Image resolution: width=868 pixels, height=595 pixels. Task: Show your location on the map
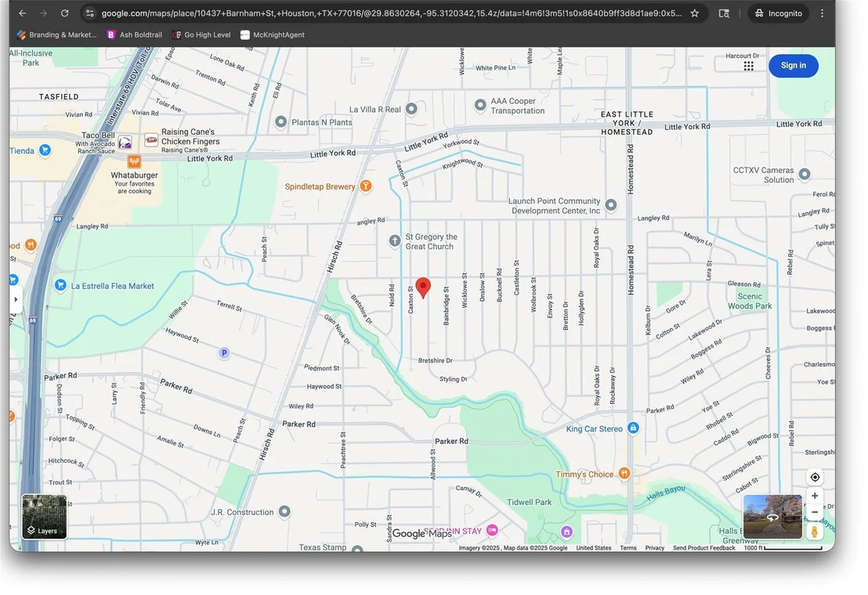coord(815,478)
